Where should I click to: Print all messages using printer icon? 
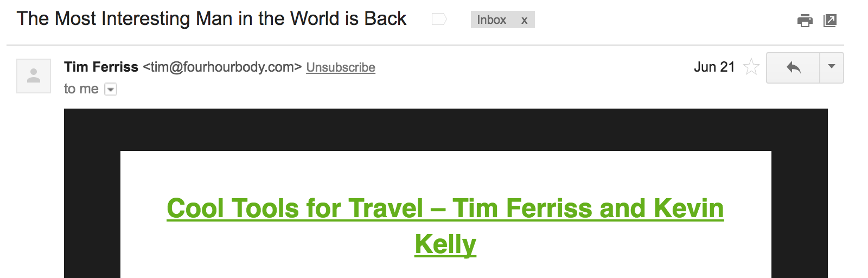[805, 21]
